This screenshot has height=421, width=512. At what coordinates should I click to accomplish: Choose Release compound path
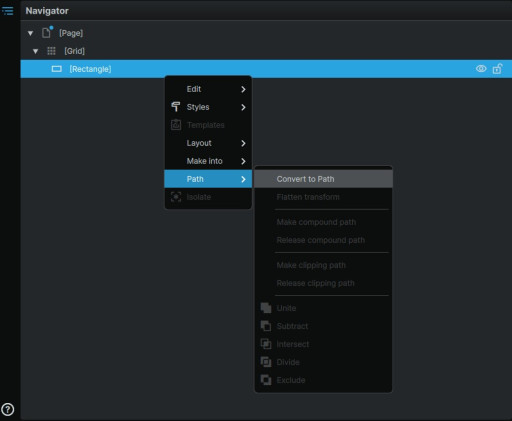(x=323, y=240)
